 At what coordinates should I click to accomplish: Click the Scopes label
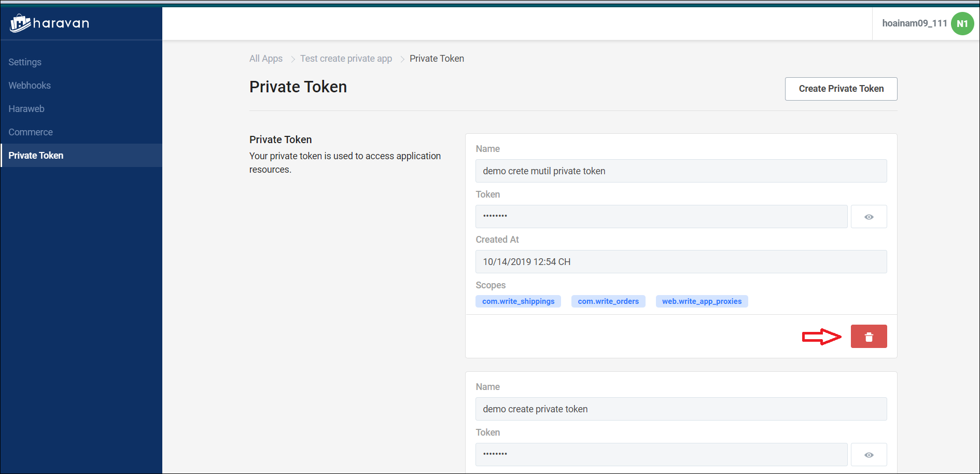coord(491,285)
